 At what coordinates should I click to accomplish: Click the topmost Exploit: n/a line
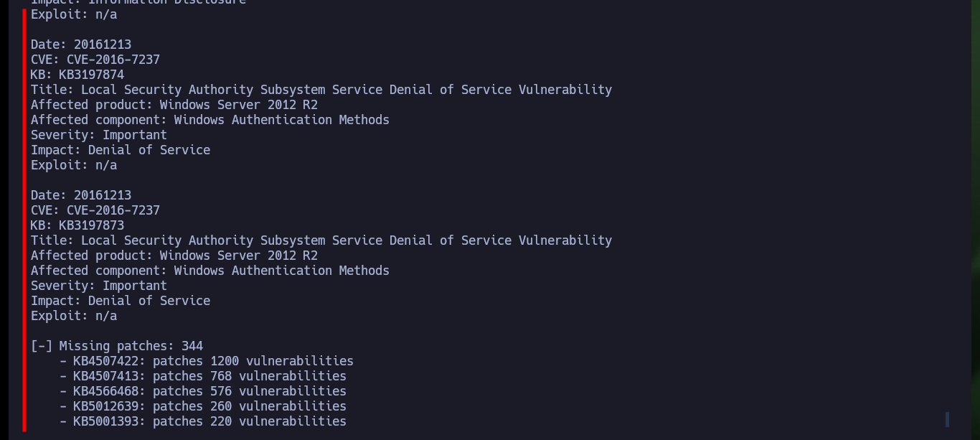(x=74, y=14)
